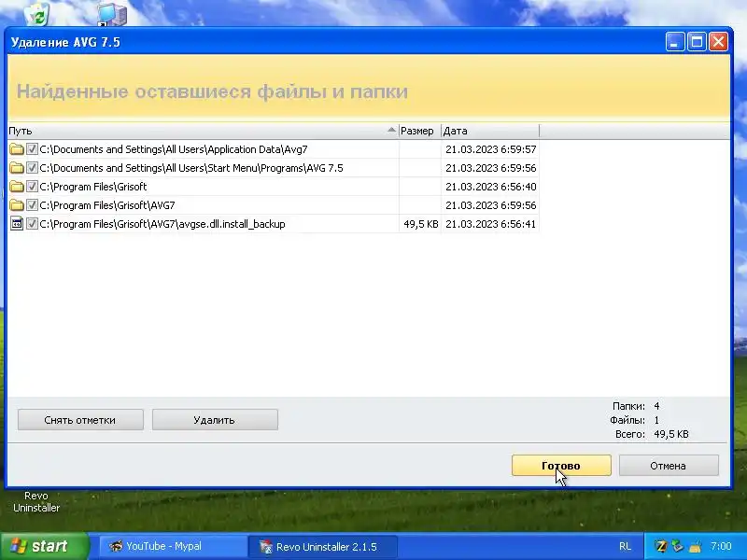Viewport: 747px width, 560px height.
Task: Sort list by the Размер column header
Action: [x=419, y=131]
